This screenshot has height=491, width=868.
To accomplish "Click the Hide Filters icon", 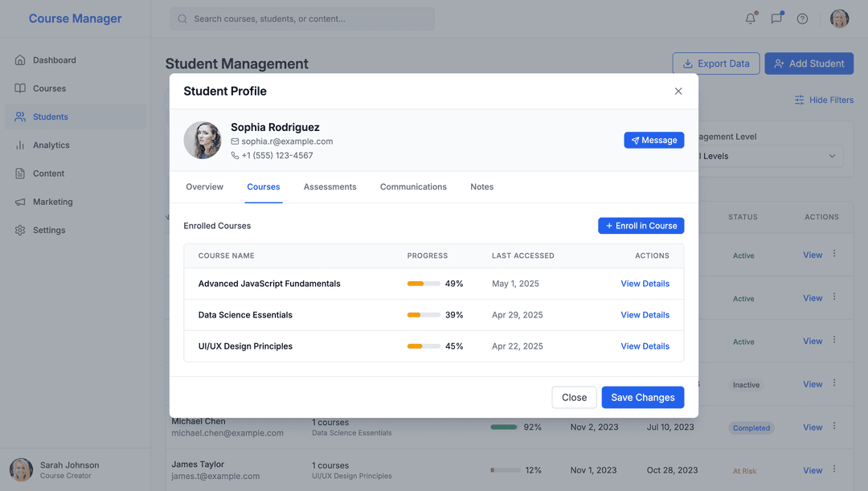I will (x=799, y=100).
